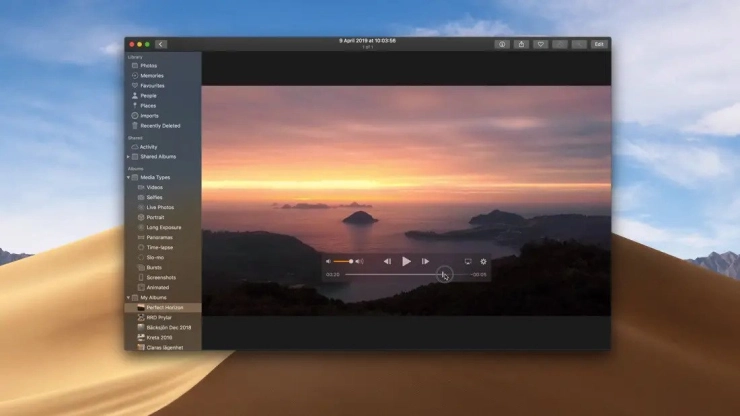Open the Live Photos media type
The width and height of the screenshot is (740, 416).
158,207
